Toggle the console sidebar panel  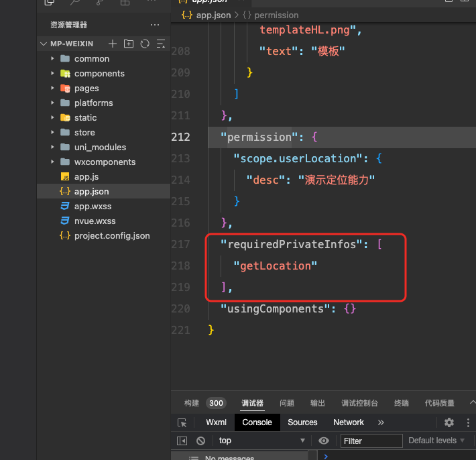(x=182, y=441)
